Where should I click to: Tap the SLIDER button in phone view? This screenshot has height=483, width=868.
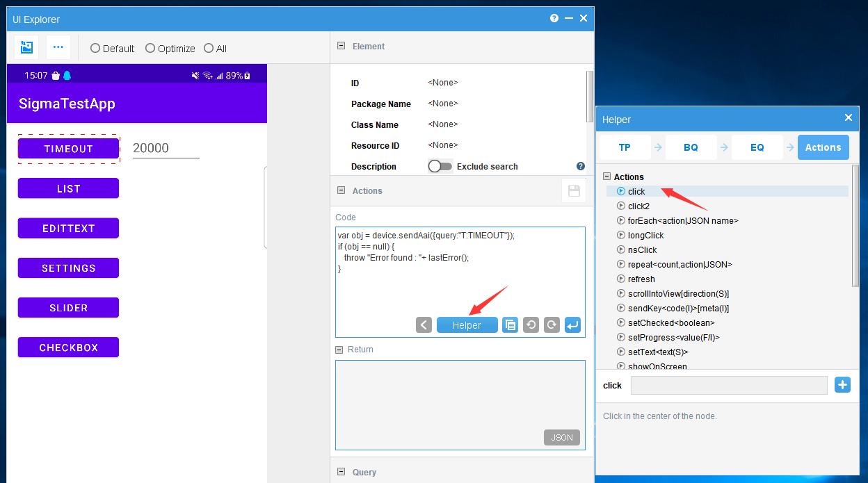(68, 307)
